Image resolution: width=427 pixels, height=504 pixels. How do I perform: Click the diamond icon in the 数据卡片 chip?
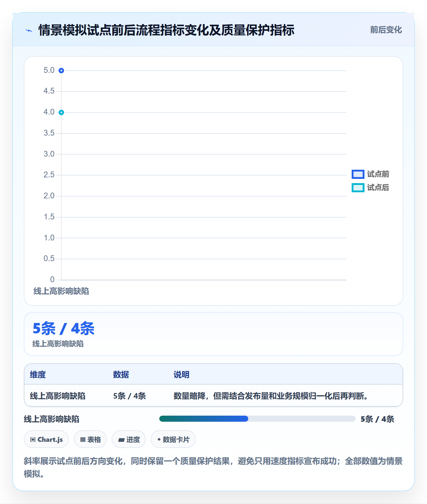pos(159,439)
